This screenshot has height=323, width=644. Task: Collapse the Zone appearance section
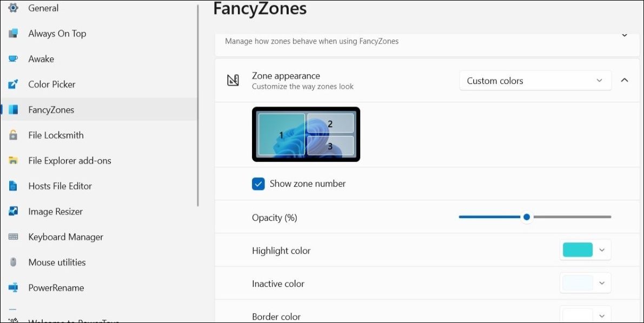click(625, 80)
